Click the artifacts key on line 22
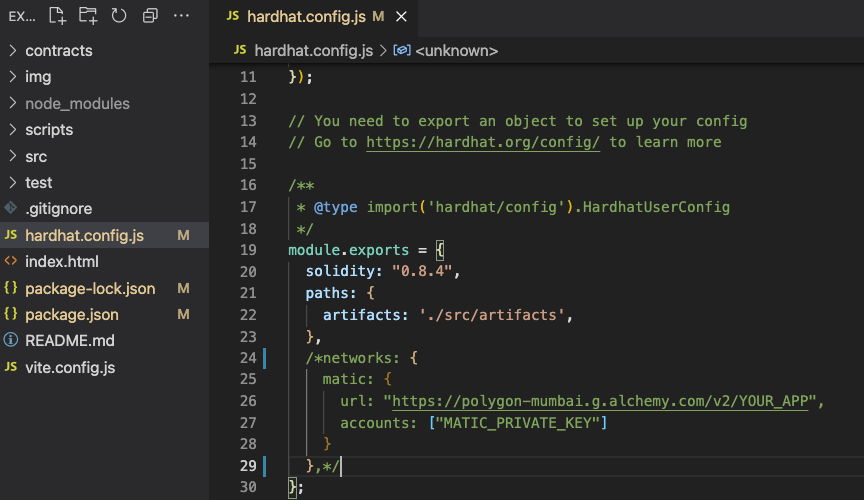 pyautogui.click(x=361, y=315)
